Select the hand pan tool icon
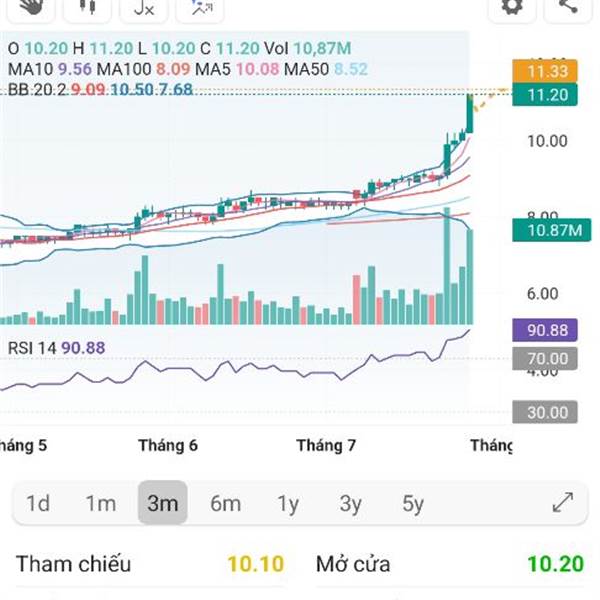This screenshot has height=600, width=600. (31, 8)
